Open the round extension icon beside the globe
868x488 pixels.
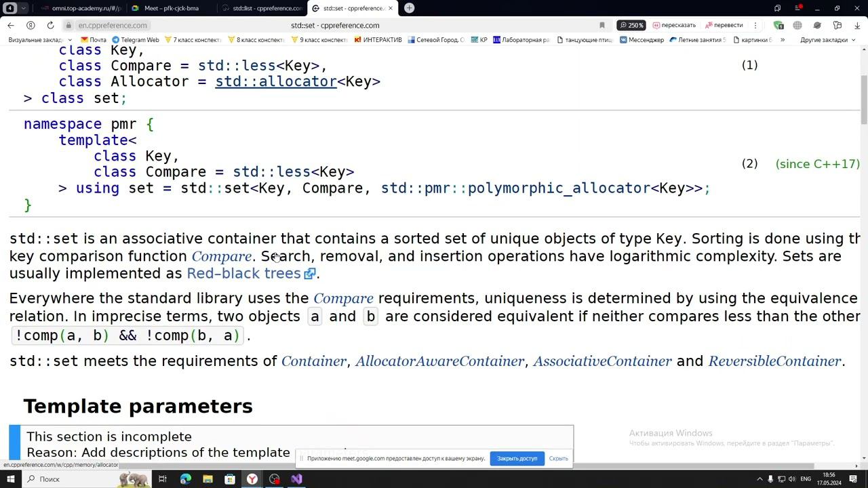point(817,25)
